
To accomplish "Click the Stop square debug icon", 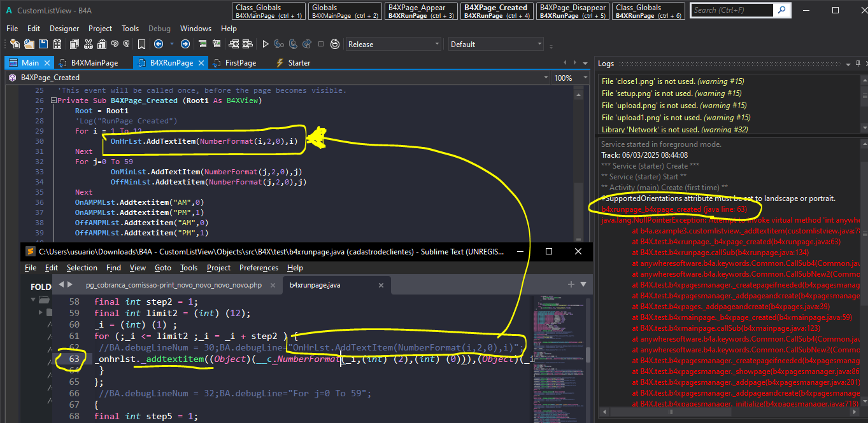I will [321, 44].
